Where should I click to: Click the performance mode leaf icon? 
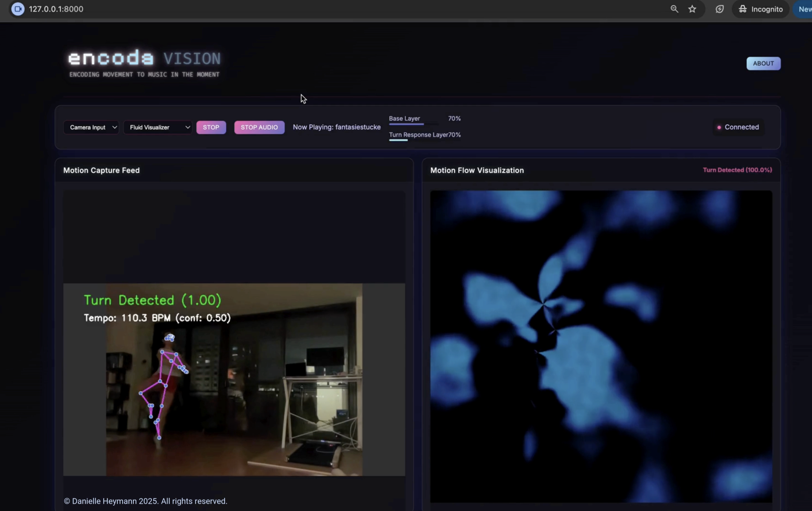[720, 9]
